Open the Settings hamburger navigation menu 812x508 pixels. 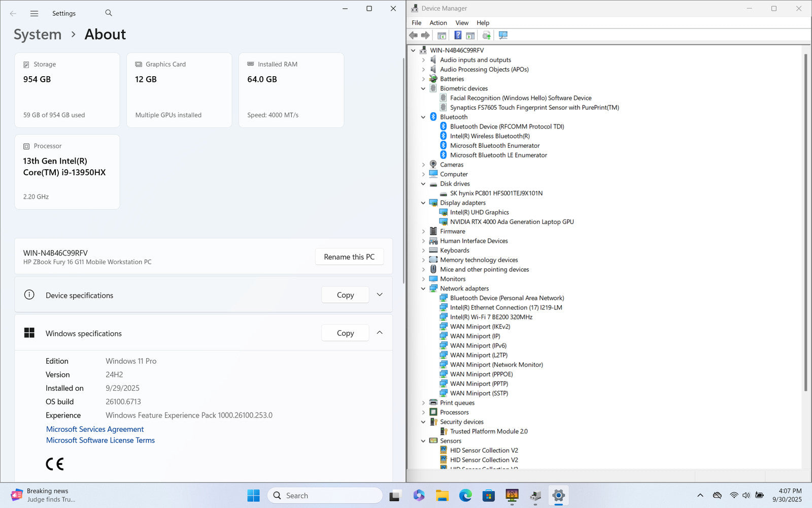coord(34,13)
